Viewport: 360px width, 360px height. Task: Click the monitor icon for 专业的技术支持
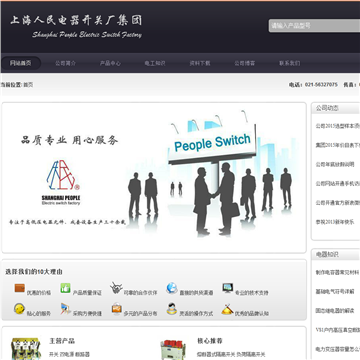pyautogui.click(x=228, y=288)
